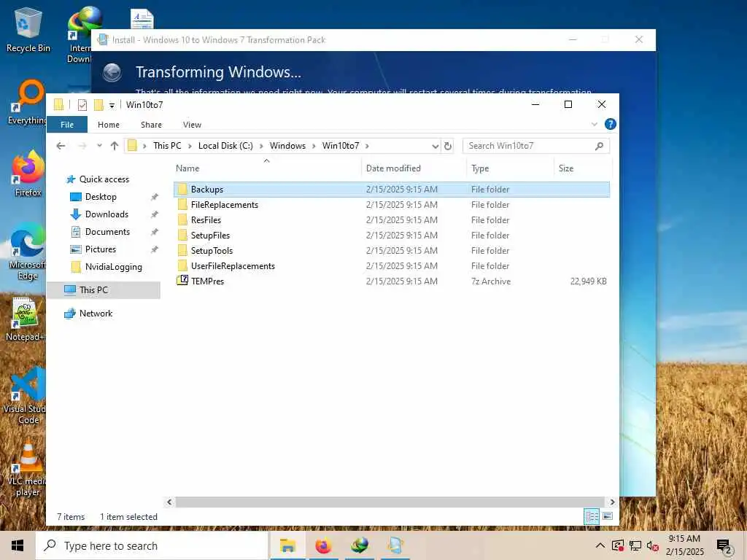Select Network in navigation pane
Screen dimensions: 747x560
(x=96, y=314)
